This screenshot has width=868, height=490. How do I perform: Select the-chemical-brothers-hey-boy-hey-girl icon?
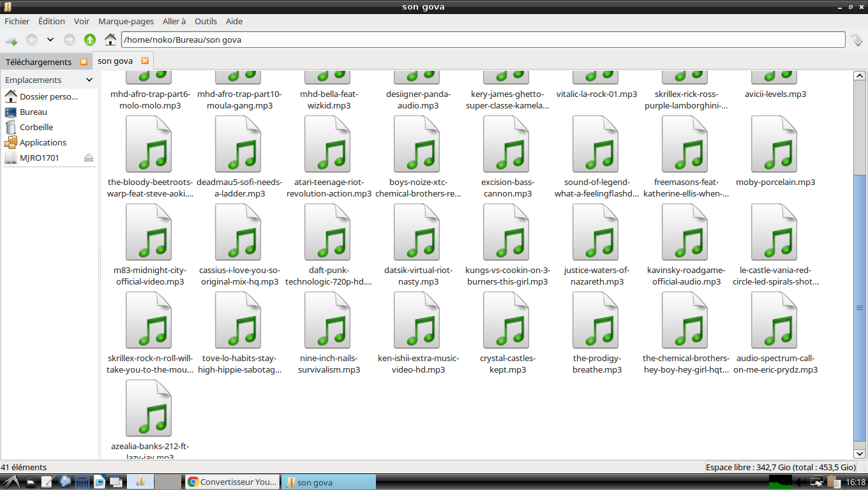(x=686, y=320)
